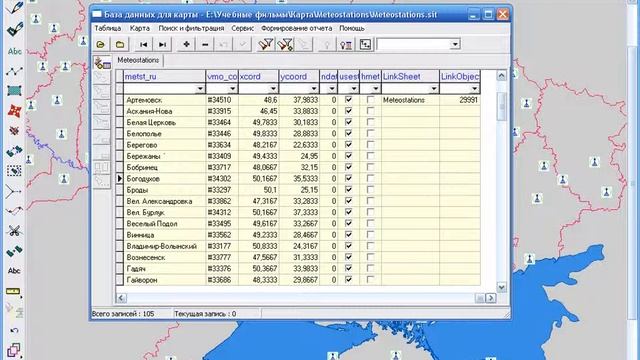Toggle hmet checkbox for Броды
Viewport: 640px width, 360px height.
coord(370,190)
